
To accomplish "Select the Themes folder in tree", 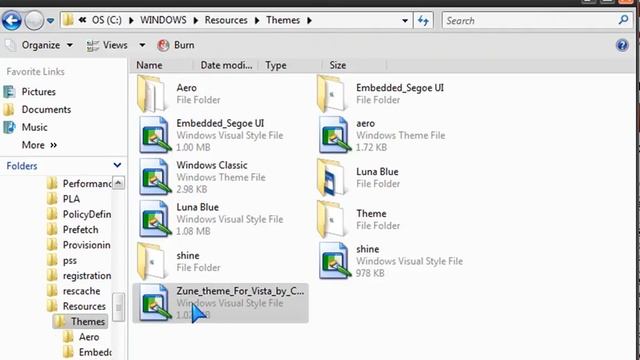I will 80,322.
